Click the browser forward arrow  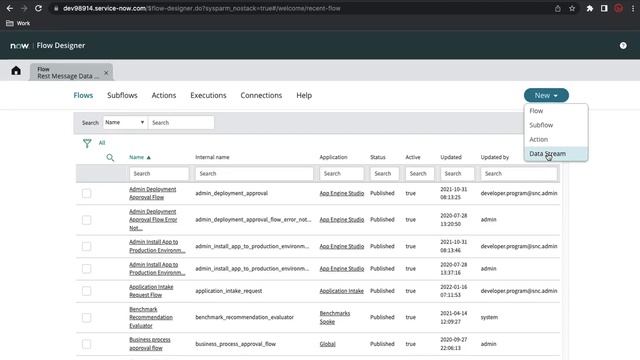pos(24,8)
